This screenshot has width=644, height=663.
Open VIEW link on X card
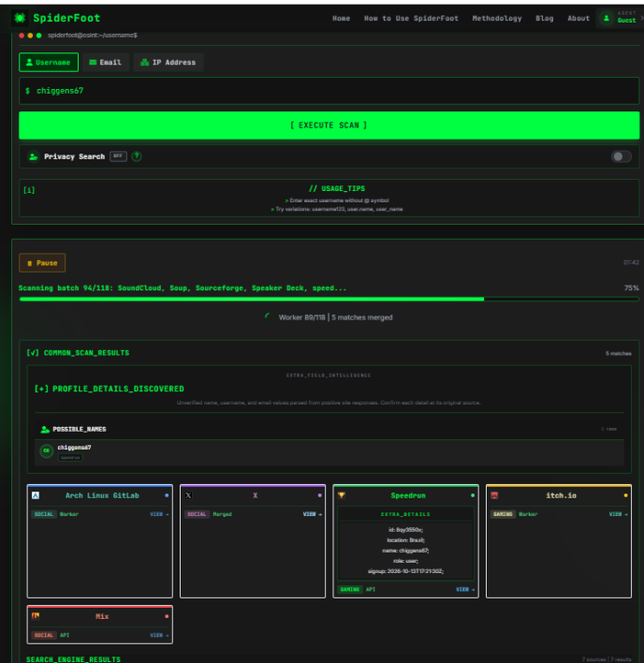(312, 514)
